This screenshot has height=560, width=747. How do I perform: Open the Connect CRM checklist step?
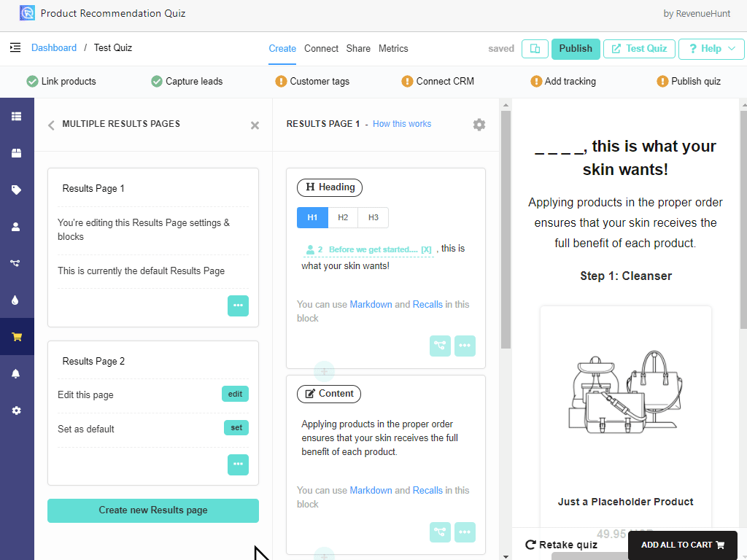pos(438,82)
